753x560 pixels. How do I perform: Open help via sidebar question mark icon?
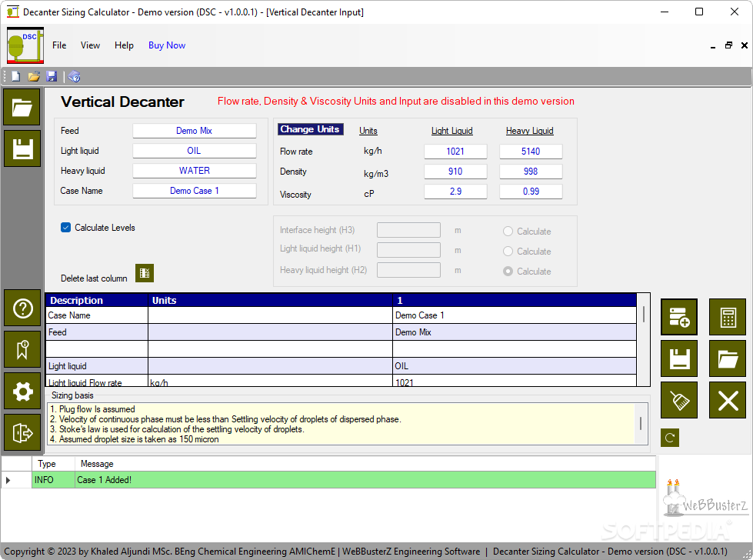(22, 308)
